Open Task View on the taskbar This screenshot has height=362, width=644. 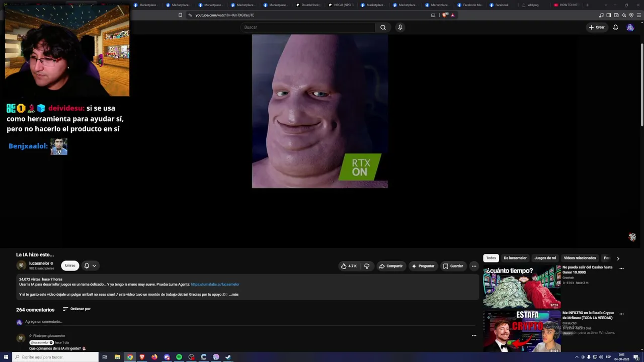105,357
